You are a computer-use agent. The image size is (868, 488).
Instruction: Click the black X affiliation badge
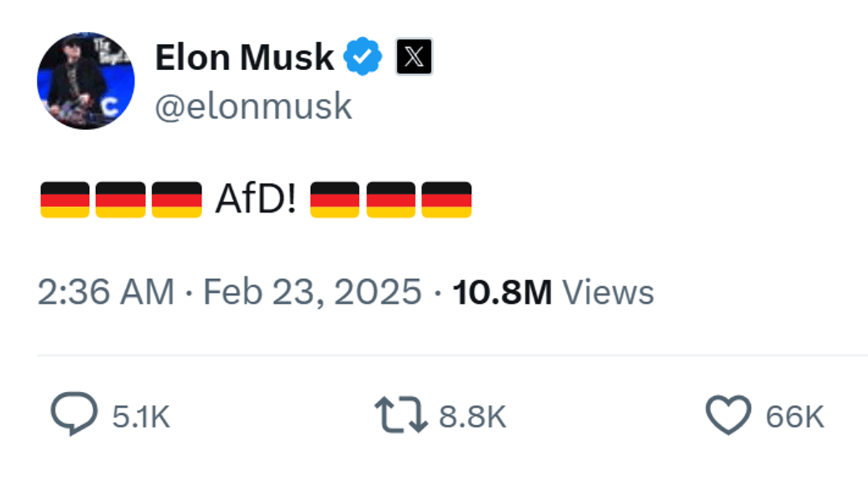(414, 57)
